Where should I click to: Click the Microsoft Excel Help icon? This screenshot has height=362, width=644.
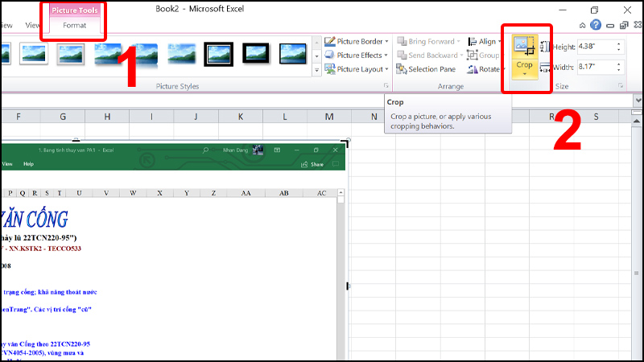(x=596, y=26)
